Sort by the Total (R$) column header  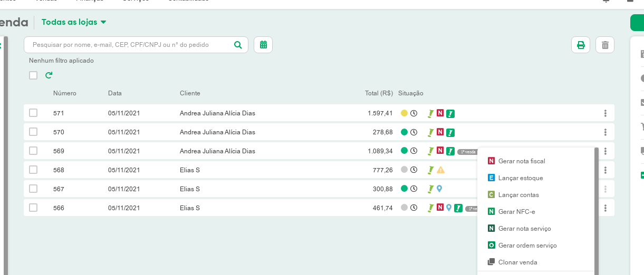(379, 93)
